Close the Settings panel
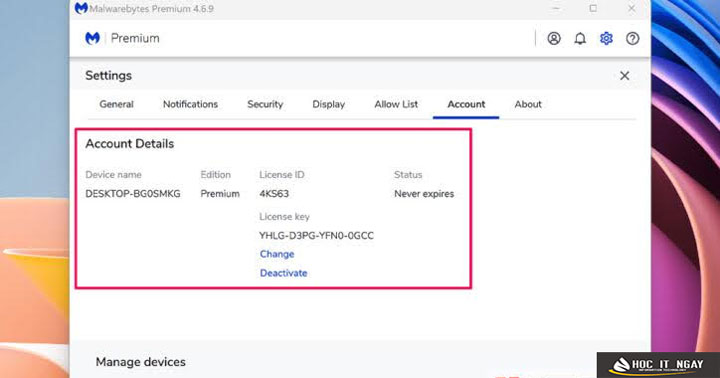The width and height of the screenshot is (720, 378). click(624, 76)
